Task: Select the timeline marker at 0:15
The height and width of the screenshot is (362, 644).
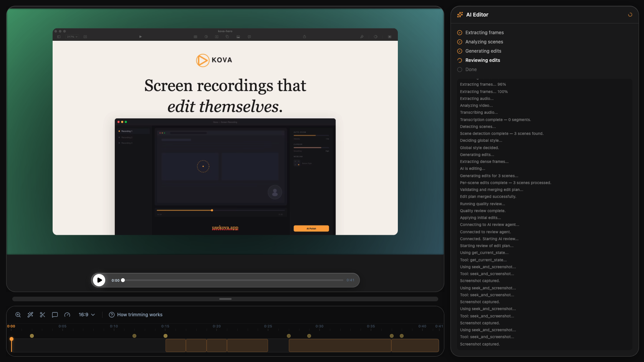Action: [x=166, y=336]
